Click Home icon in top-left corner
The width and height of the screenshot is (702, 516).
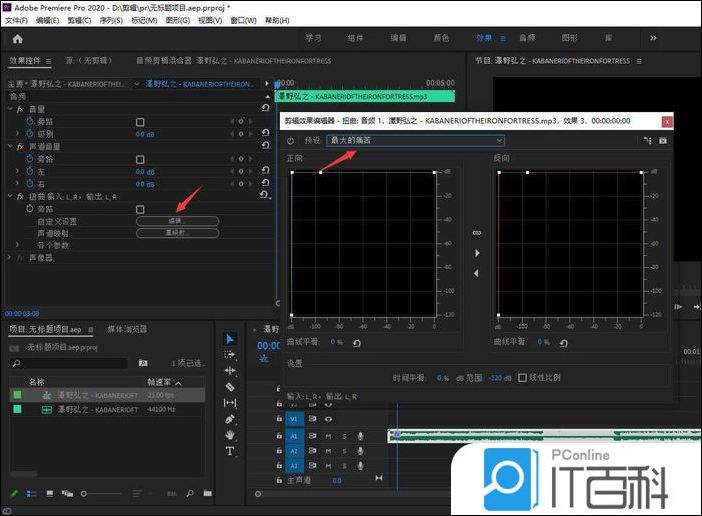[x=17, y=38]
